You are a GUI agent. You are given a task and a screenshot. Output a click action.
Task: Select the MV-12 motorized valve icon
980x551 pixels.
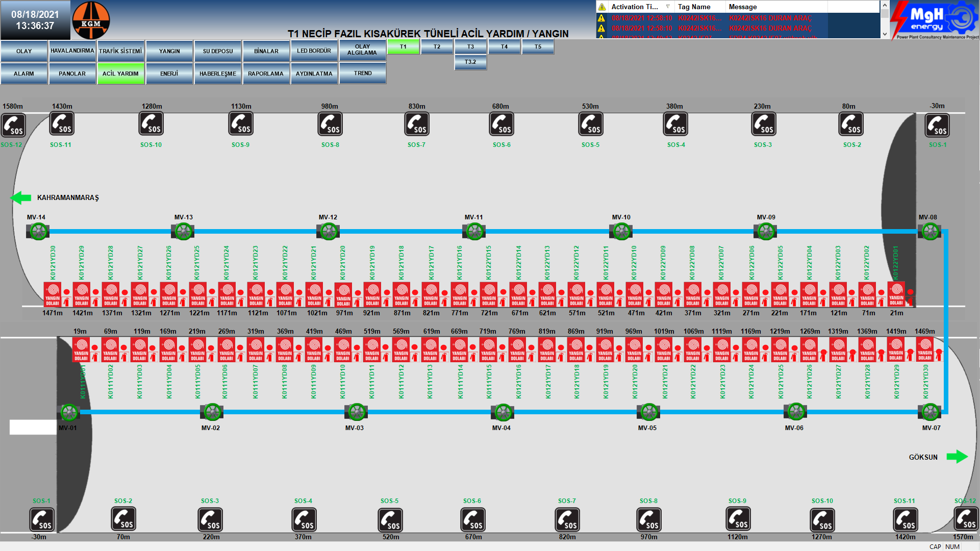pyautogui.click(x=328, y=232)
